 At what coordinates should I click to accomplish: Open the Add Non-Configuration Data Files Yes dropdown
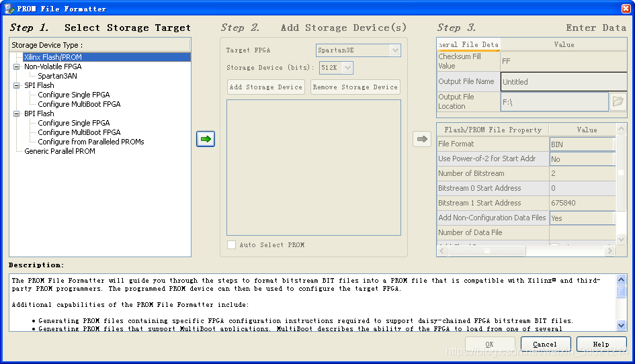(x=583, y=218)
